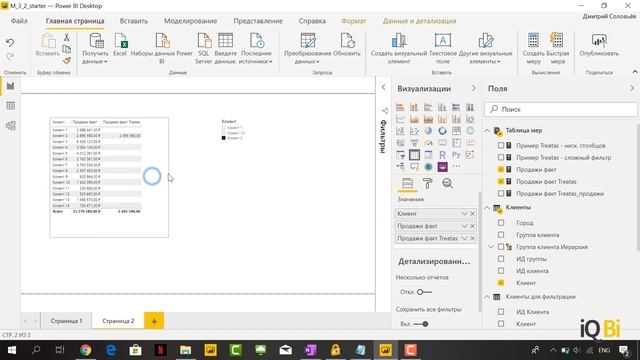Uncheck the Клиент field under Клиенты
Screen dimensions: 640x360
click(x=501, y=283)
